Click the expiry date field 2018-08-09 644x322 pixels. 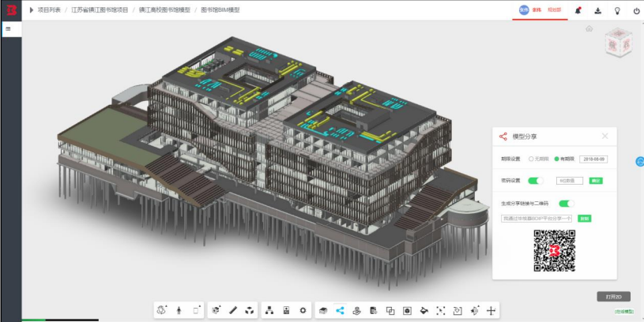(593, 159)
